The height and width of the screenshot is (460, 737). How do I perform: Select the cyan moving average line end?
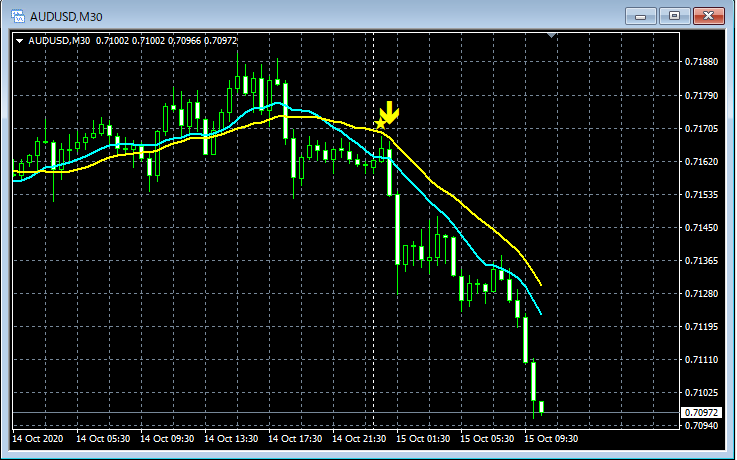[x=541, y=313]
